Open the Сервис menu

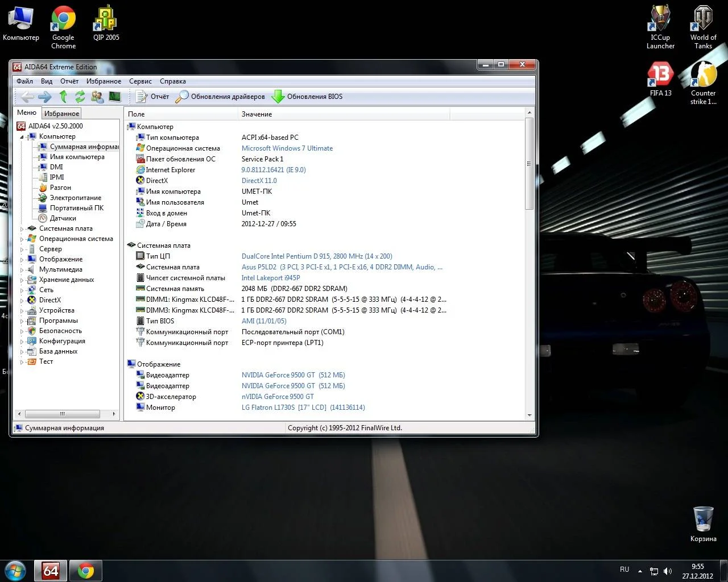(140, 81)
